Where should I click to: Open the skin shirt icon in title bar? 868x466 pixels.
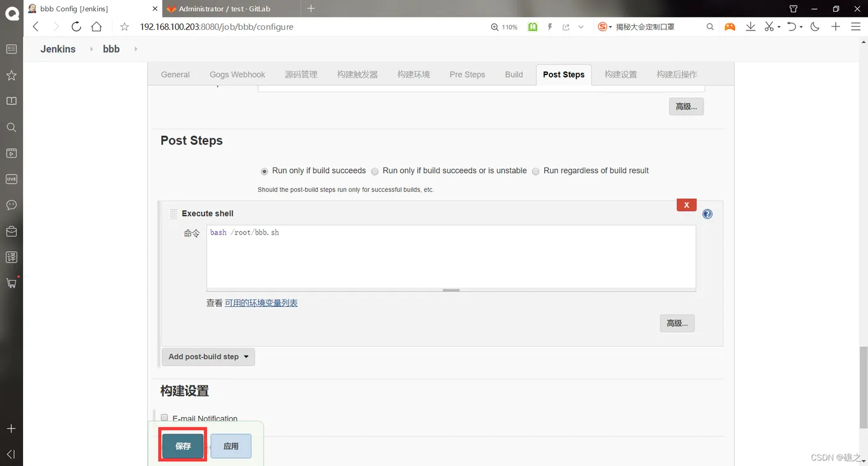794,9
